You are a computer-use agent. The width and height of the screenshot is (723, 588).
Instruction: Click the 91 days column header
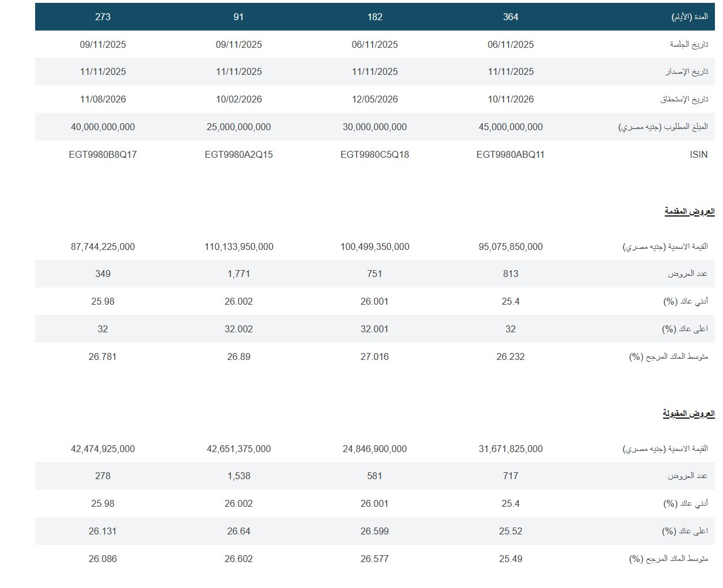239,17
